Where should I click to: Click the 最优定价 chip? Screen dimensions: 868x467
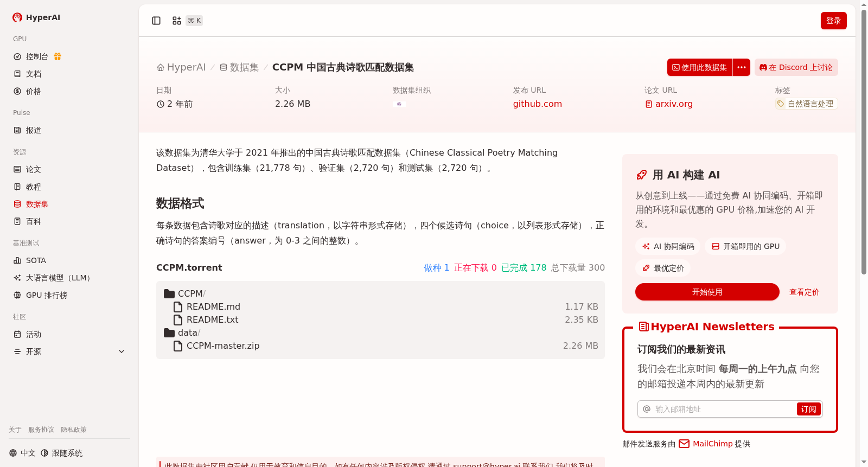(663, 268)
